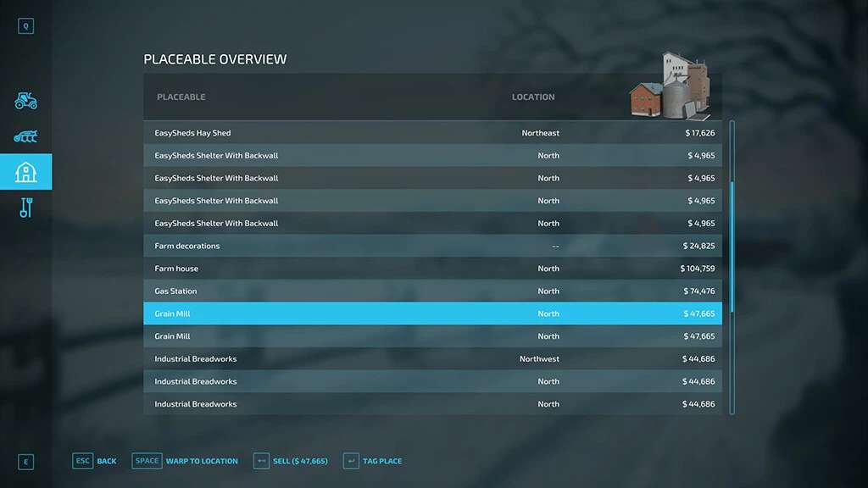Sort by the Location column header
Viewport: 868px width, 488px height.
pos(533,97)
